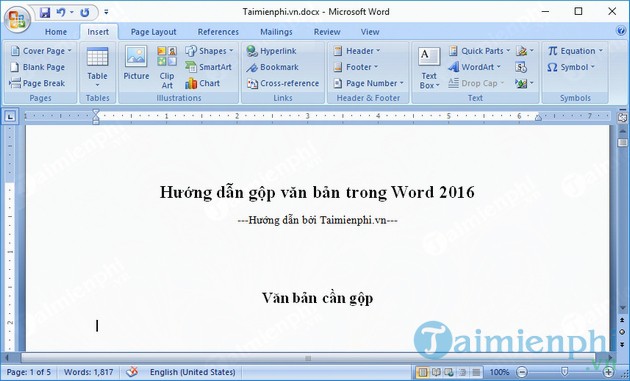Toggle the ruler using View Ruler button
Image resolution: width=630 pixels, height=381 pixels.
point(622,117)
